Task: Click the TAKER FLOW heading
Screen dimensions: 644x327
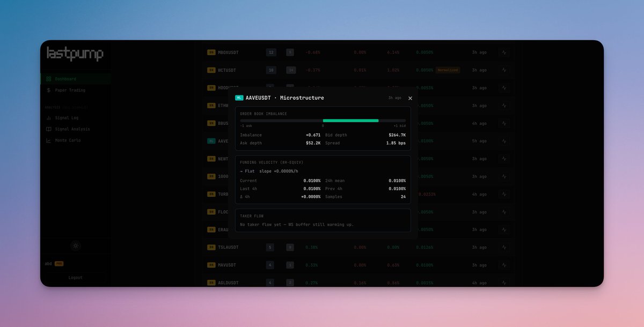Action: (252, 216)
